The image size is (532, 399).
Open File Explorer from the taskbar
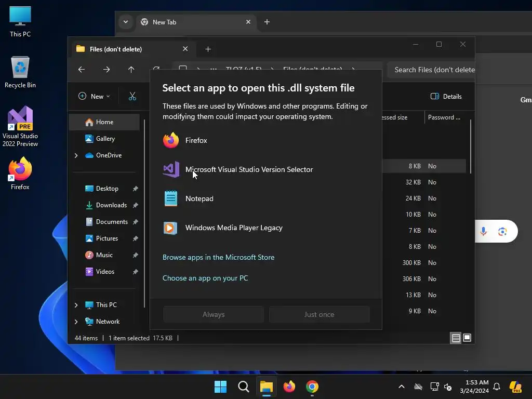click(x=267, y=387)
